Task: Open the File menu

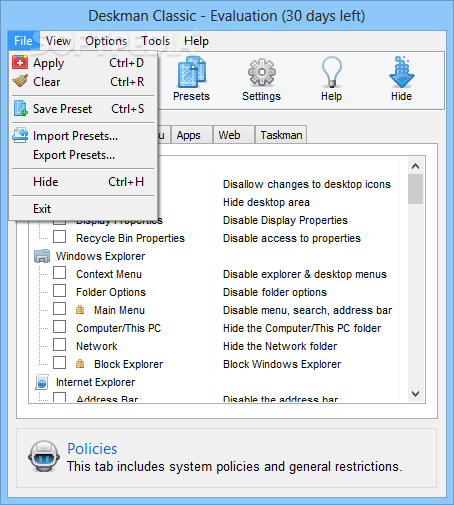Action: coord(24,41)
